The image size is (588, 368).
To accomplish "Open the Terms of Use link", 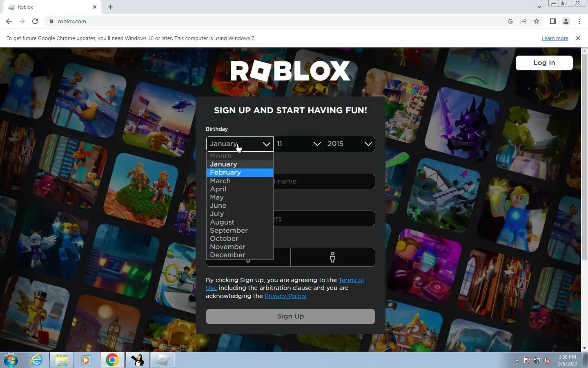I will 351,280.
